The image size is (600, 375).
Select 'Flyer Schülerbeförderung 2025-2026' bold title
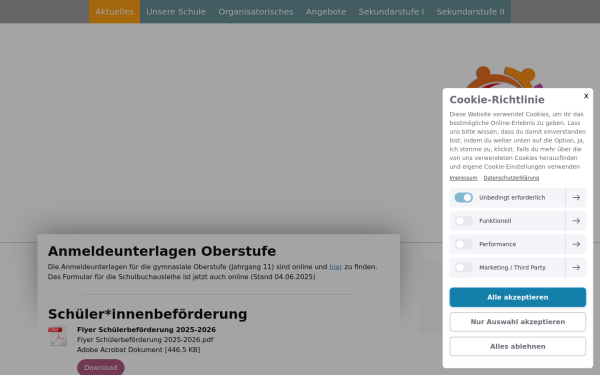pyautogui.click(x=146, y=329)
